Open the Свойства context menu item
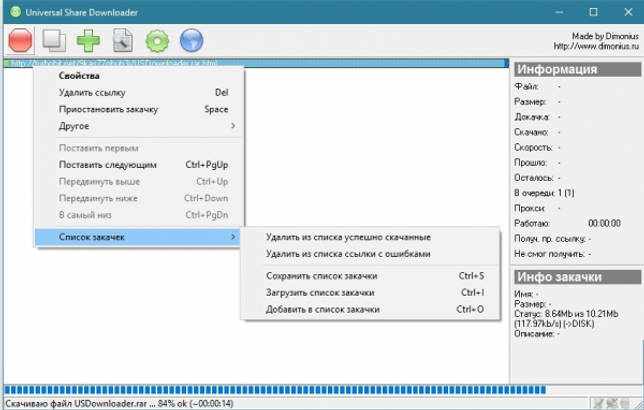 pyautogui.click(x=139, y=76)
